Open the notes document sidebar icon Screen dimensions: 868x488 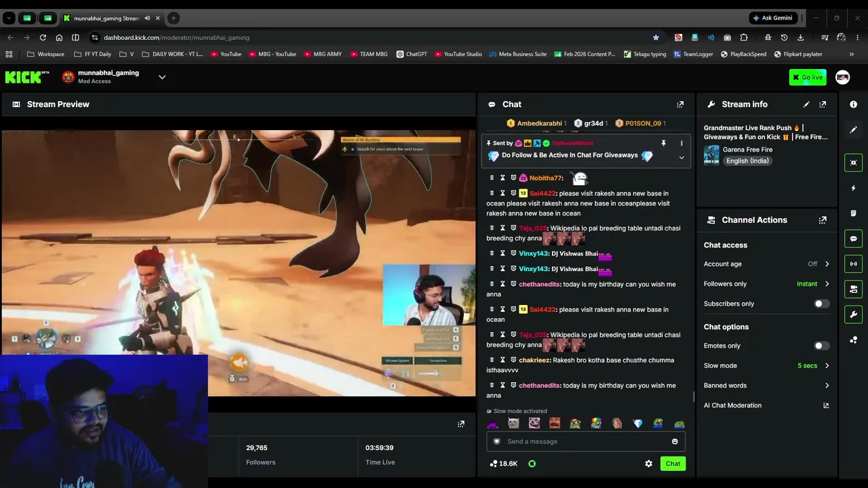pos(853,213)
